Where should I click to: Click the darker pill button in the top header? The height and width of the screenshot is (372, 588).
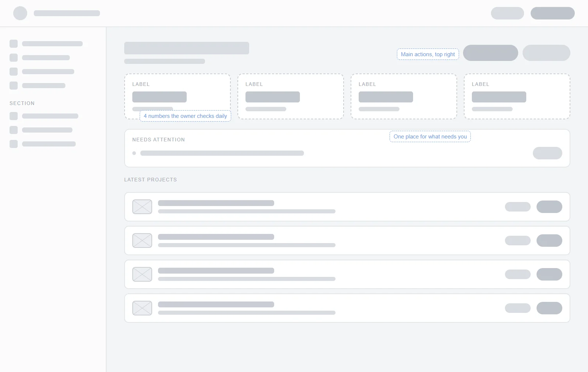[553, 13]
